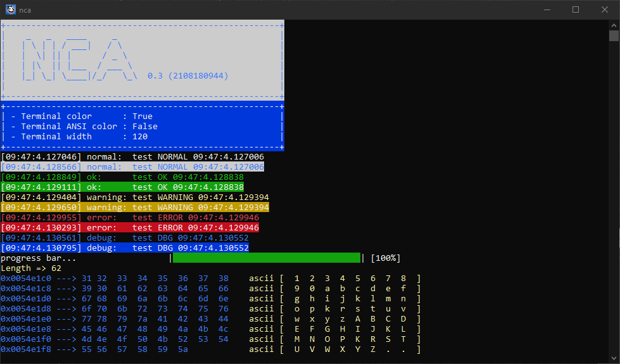Click the red-highlighted 'test ERROR' log line
The width and height of the screenshot is (620, 364).
click(130, 228)
